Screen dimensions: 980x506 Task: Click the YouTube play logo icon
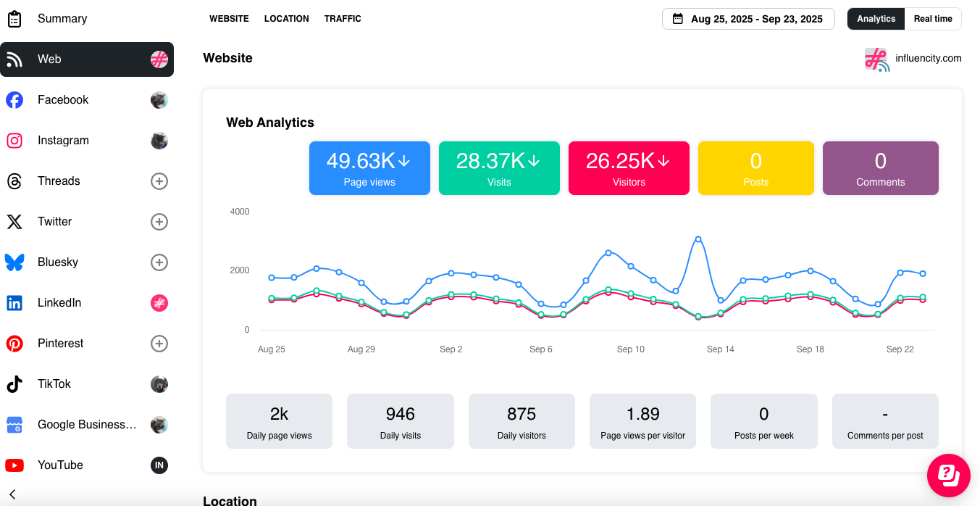point(14,465)
